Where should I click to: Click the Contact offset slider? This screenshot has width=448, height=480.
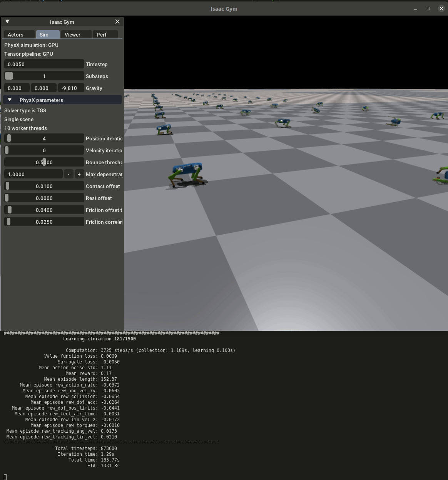44,186
